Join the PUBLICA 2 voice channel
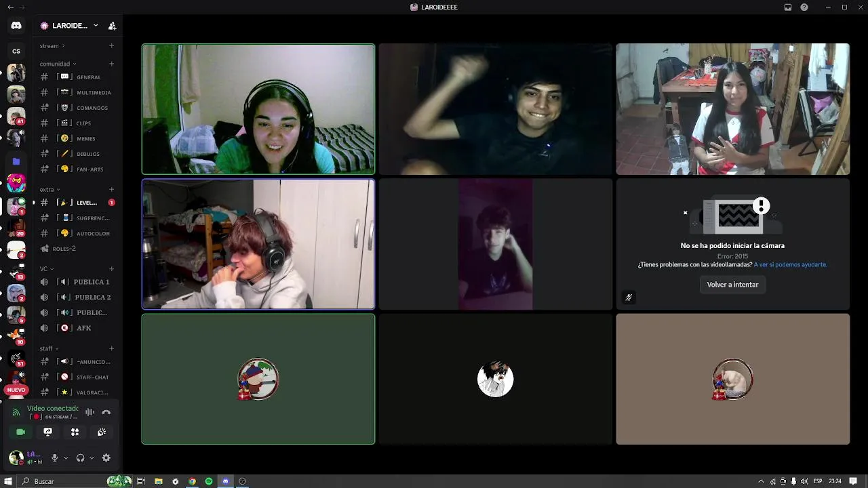The width and height of the screenshot is (868, 488). point(77,297)
